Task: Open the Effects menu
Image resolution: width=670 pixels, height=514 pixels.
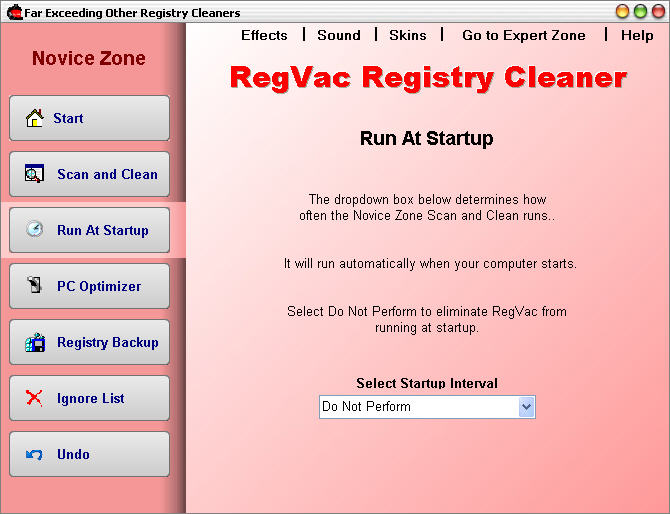Action: click(x=264, y=35)
